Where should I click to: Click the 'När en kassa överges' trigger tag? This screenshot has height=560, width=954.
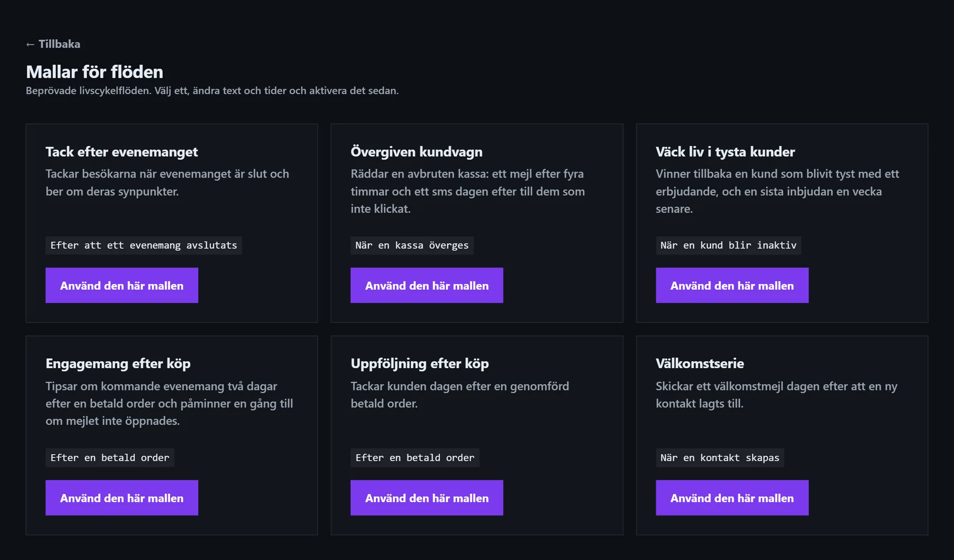click(x=412, y=245)
